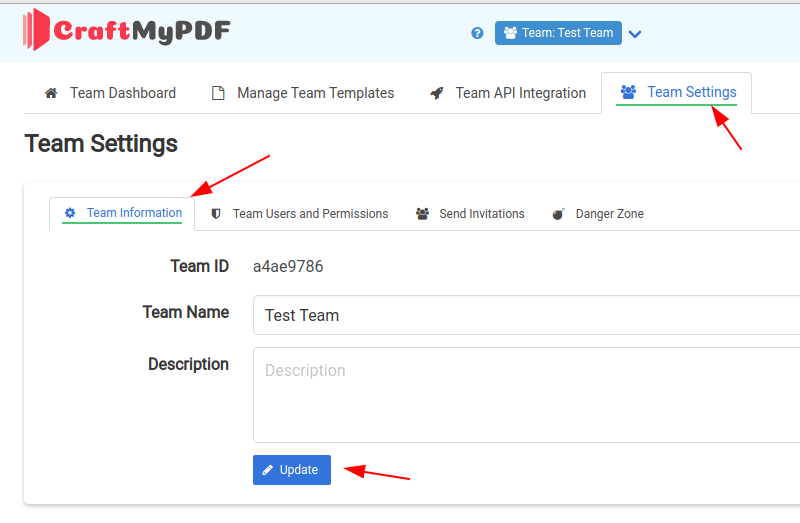Focus the Team Name input field
The width and height of the screenshot is (800, 523).
coord(527,315)
